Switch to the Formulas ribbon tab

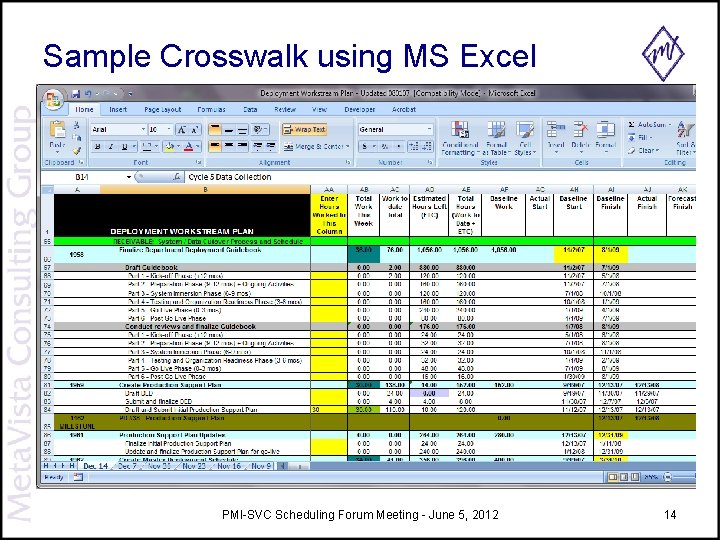click(x=211, y=109)
